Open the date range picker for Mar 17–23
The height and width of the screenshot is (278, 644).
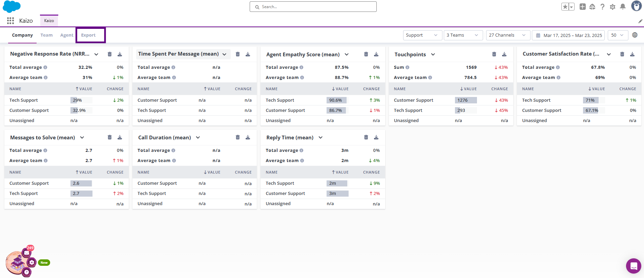568,35
